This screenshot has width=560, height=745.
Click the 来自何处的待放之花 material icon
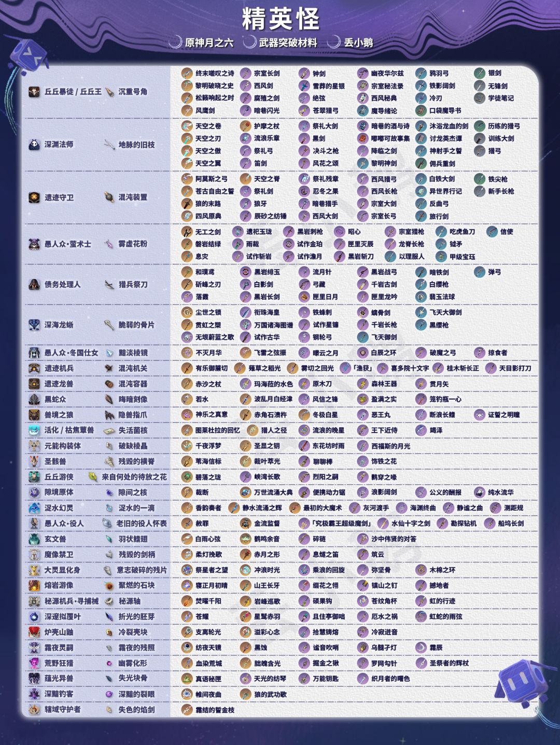[x=93, y=477]
